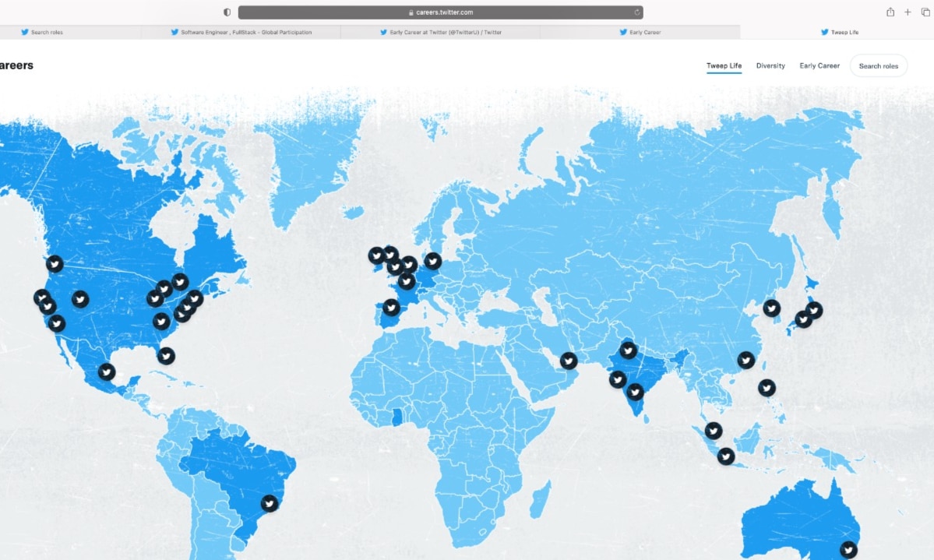934x560 pixels.
Task: Click the Search roles button
Action: (x=878, y=66)
